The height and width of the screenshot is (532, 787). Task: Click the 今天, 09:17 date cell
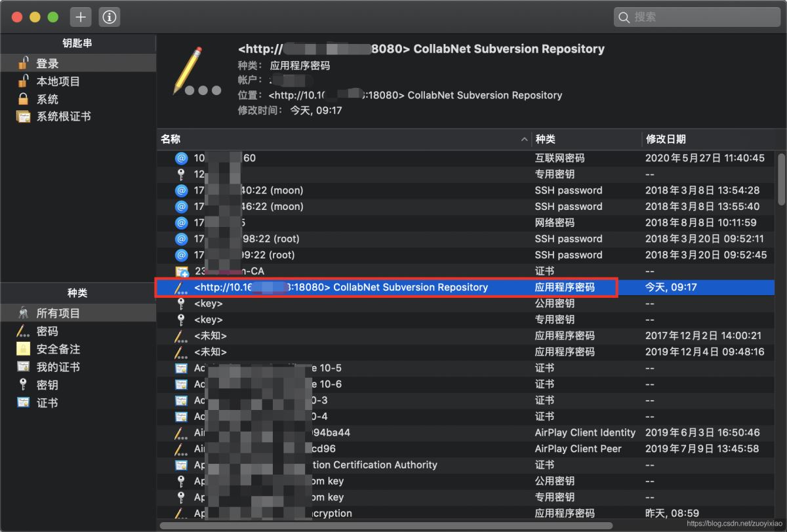coord(670,287)
